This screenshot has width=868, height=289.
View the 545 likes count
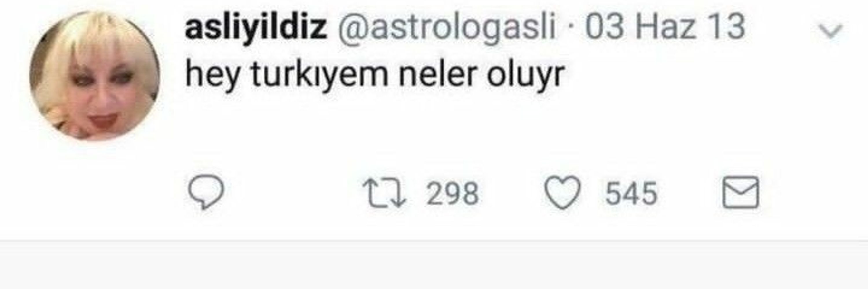(x=631, y=193)
